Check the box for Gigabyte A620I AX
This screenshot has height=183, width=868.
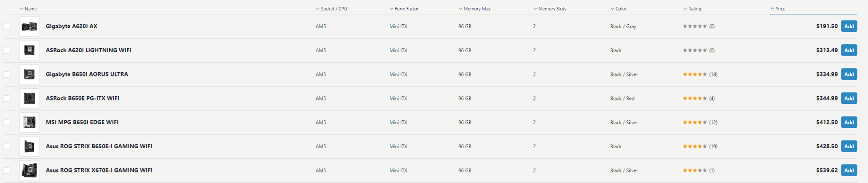tap(7, 27)
